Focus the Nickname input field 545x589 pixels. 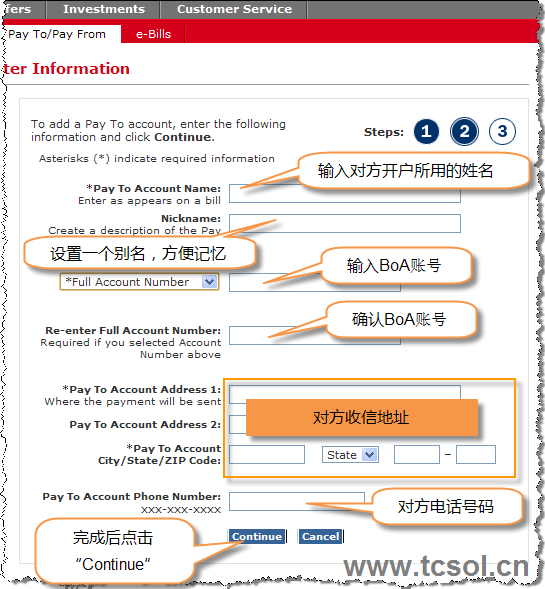click(x=345, y=224)
